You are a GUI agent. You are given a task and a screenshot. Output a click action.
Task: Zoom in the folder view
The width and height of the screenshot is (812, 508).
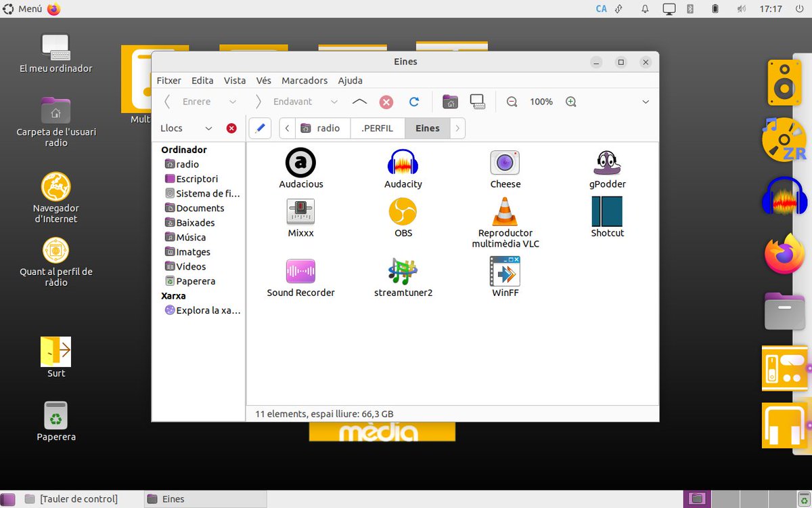tap(571, 102)
